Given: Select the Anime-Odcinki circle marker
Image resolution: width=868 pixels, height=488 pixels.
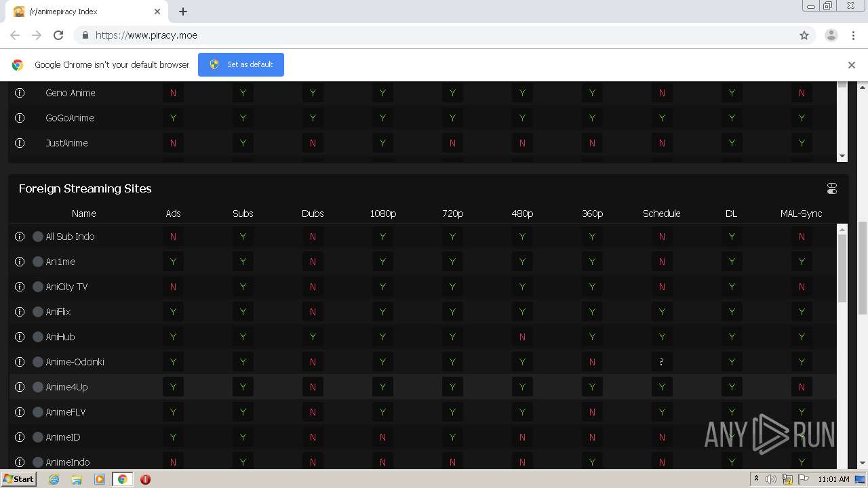Looking at the screenshot, I should (38, 362).
